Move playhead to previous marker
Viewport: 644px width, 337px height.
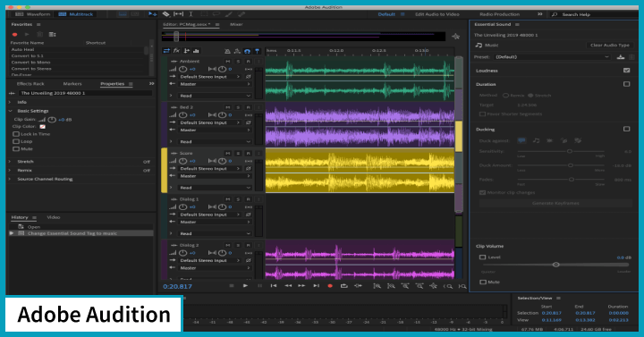(274, 286)
